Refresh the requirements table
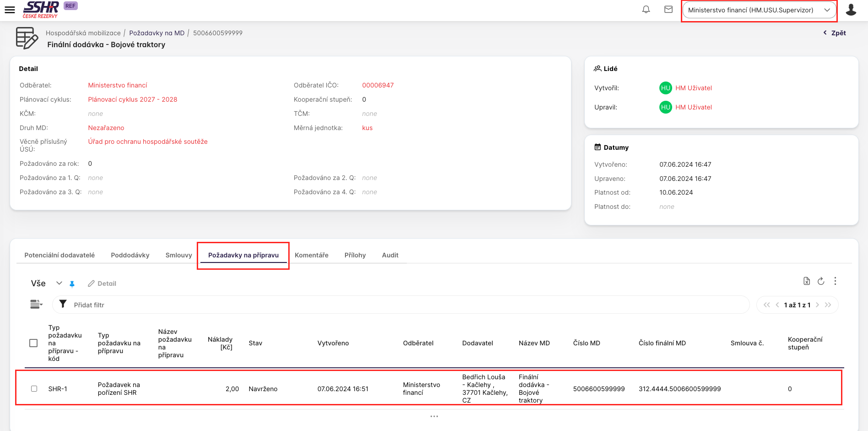This screenshot has width=868, height=431. click(821, 281)
